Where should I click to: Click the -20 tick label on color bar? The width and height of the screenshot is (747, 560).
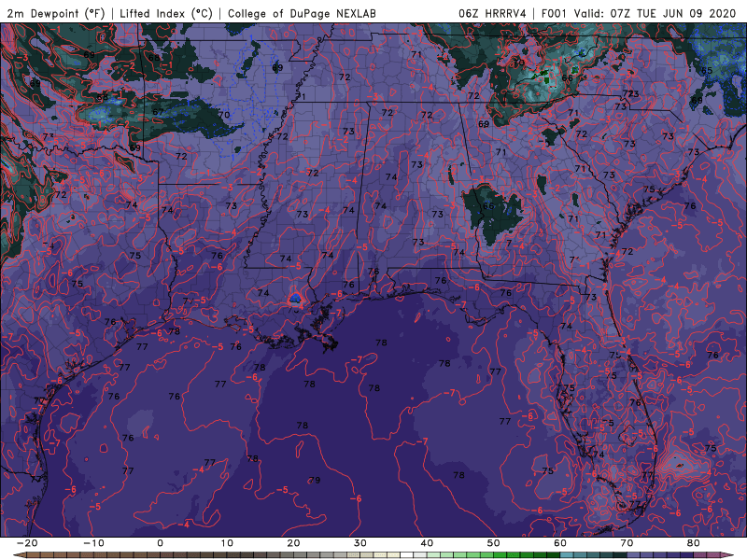click(27, 543)
